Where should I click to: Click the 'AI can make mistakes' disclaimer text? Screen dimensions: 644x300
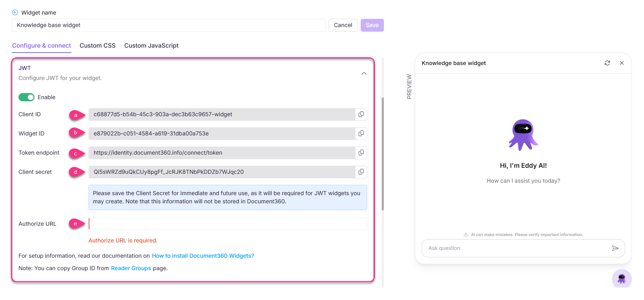point(527,235)
